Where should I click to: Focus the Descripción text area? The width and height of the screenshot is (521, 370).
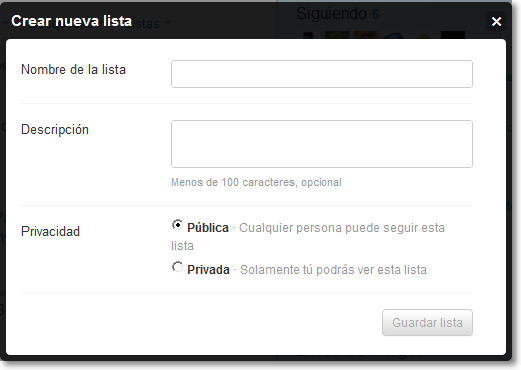pyautogui.click(x=322, y=144)
